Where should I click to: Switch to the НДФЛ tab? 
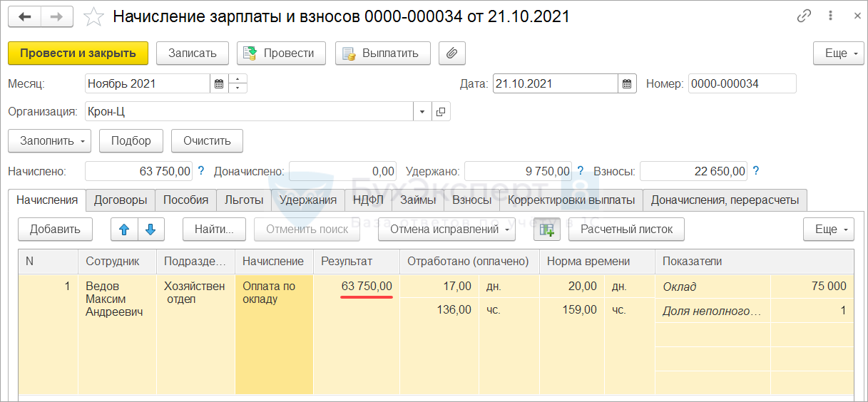pyautogui.click(x=368, y=200)
